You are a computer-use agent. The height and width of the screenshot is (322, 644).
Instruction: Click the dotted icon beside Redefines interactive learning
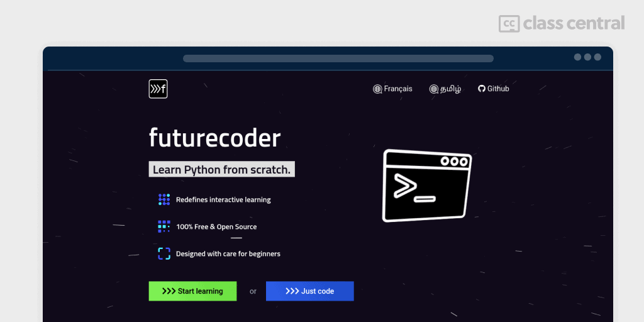click(x=164, y=199)
